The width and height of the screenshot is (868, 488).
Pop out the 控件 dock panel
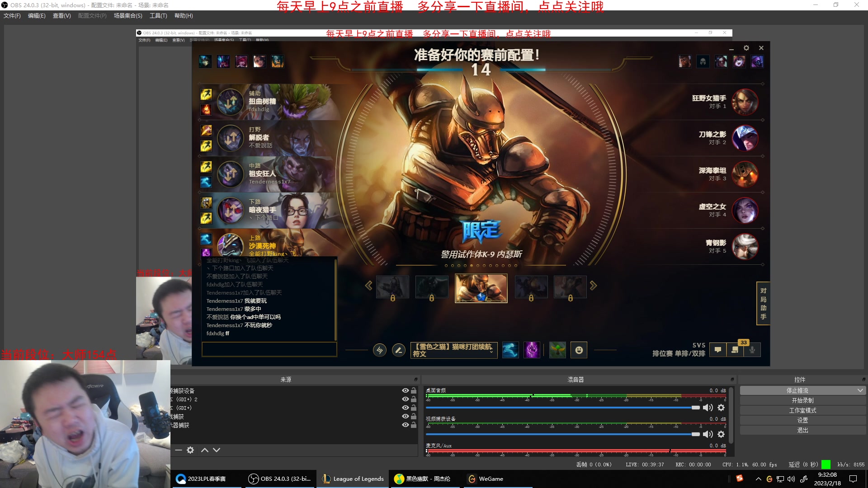pyautogui.click(x=863, y=380)
